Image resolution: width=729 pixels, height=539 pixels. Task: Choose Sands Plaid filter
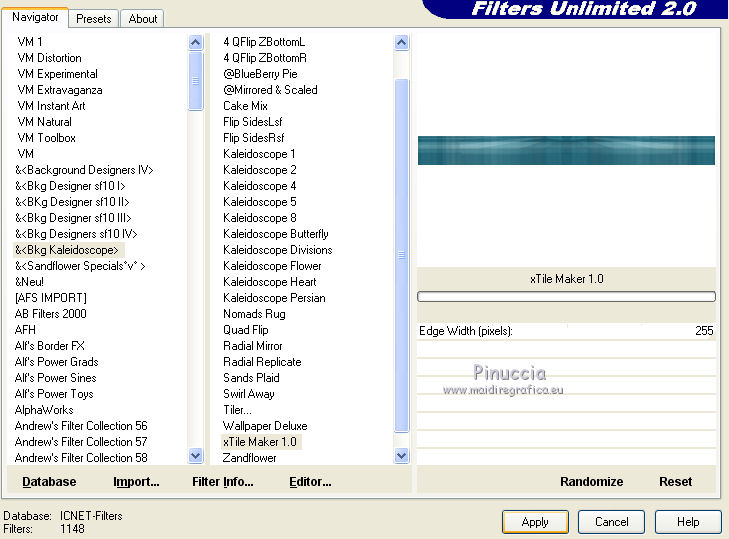tap(251, 378)
